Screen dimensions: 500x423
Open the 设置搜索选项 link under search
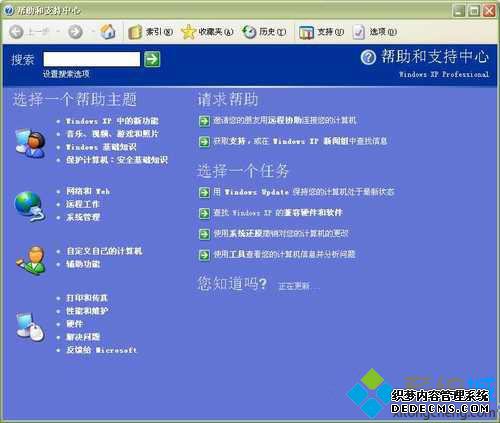coord(66,74)
